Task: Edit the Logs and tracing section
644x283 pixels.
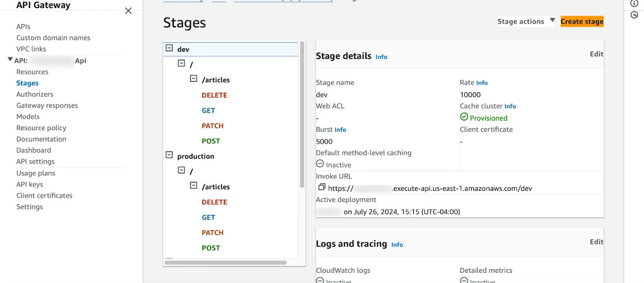Action: point(596,242)
